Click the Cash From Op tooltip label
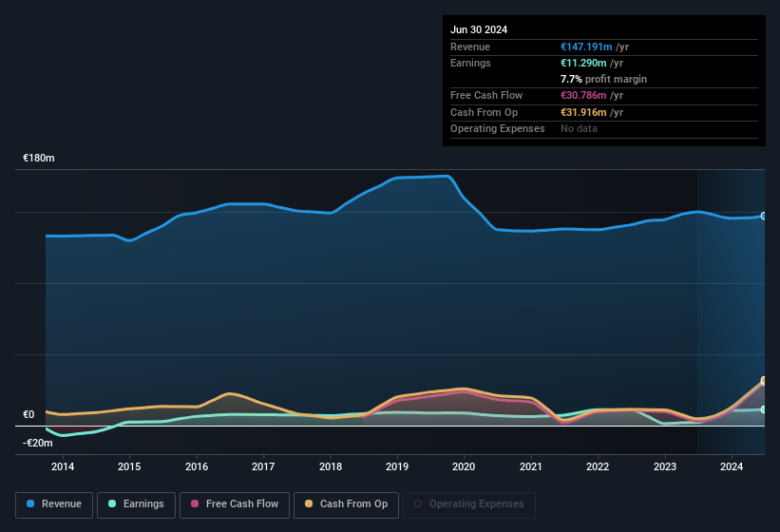 pos(484,112)
